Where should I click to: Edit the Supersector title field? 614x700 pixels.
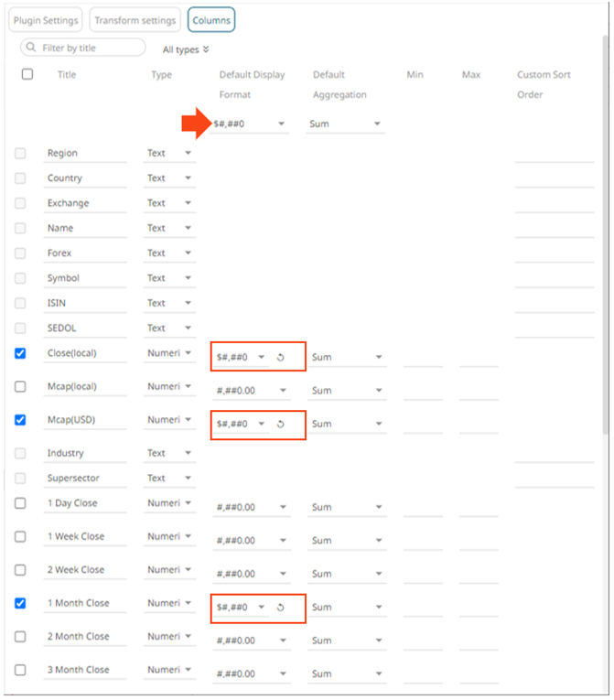(x=85, y=479)
